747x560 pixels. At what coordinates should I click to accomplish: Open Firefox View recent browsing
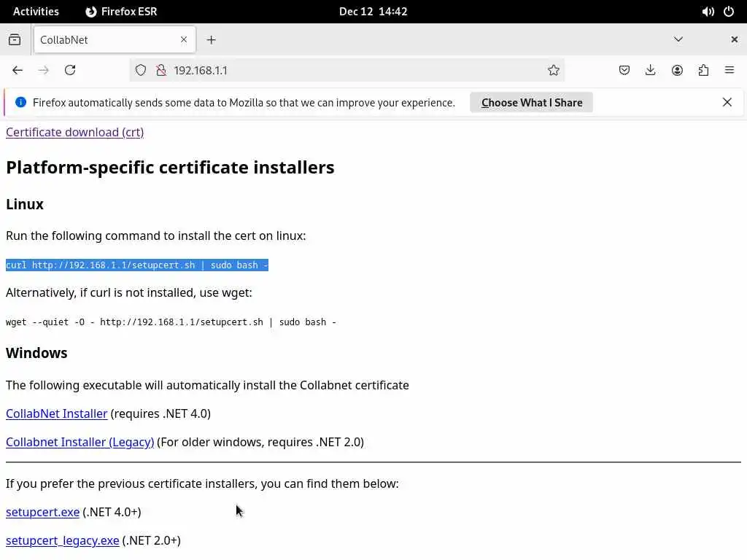click(x=15, y=40)
